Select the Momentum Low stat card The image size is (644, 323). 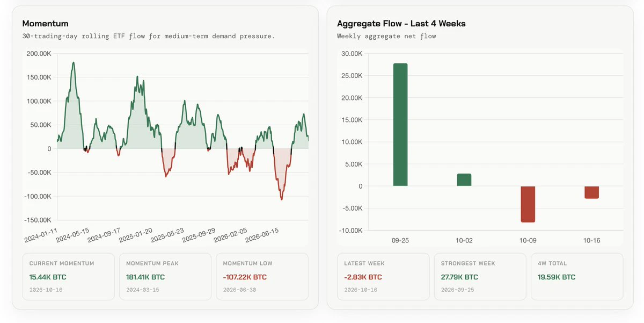coord(262,276)
